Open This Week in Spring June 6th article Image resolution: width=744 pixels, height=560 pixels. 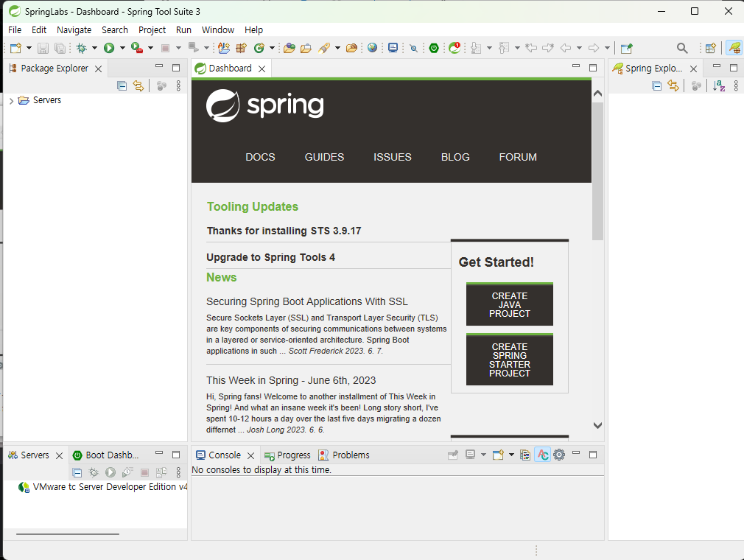click(x=291, y=381)
